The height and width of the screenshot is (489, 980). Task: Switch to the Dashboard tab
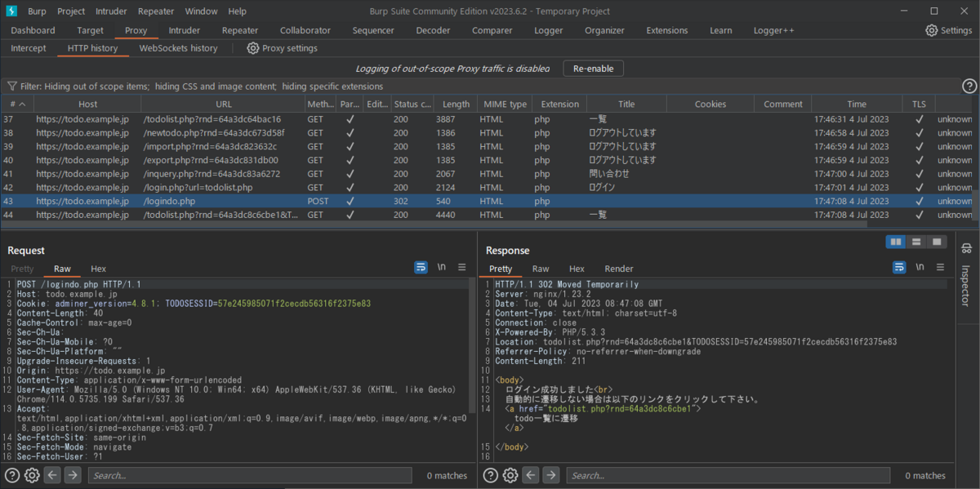click(x=33, y=30)
